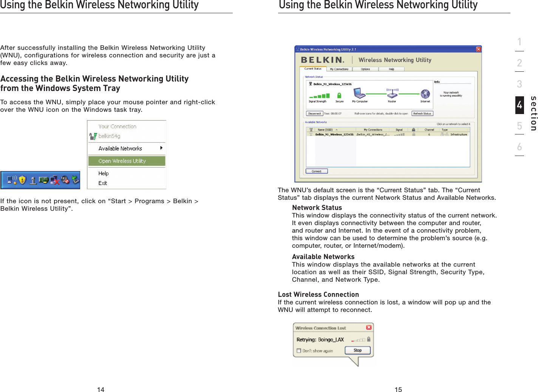
Task: Click the belkin54g lock signal icon
Action: click(93, 136)
